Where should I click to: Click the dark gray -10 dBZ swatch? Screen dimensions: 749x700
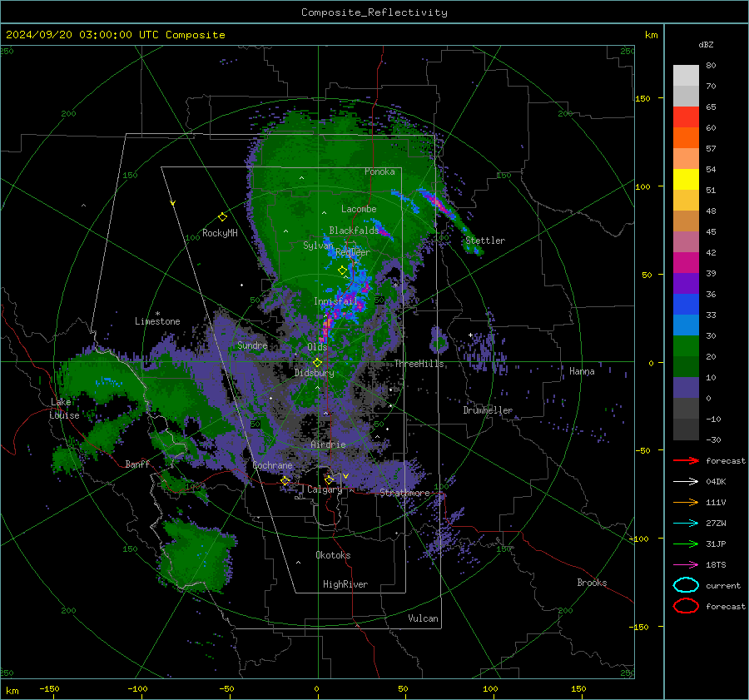(x=686, y=429)
